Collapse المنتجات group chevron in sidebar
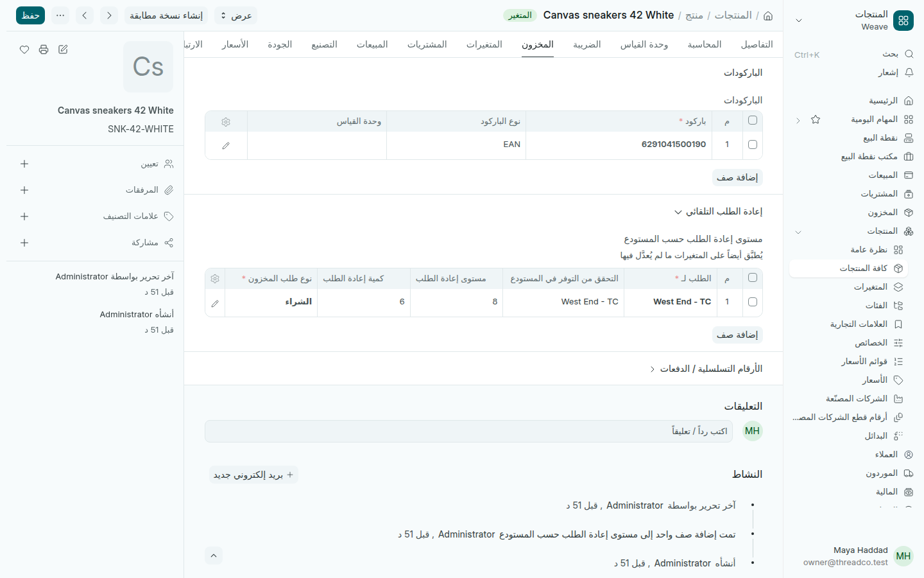The width and height of the screenshot is (924, 578). click(798, 232)
